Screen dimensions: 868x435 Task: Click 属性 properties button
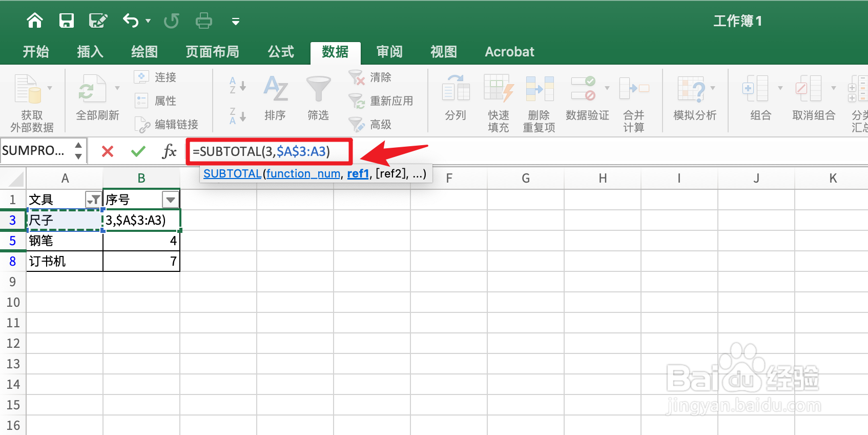point(155,101)
